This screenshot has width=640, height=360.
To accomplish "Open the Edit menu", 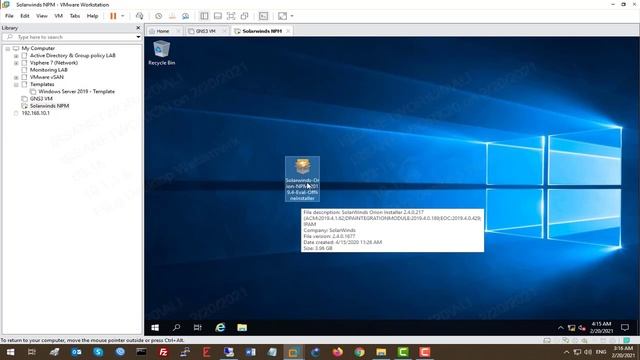I will (x=24, y=16).
